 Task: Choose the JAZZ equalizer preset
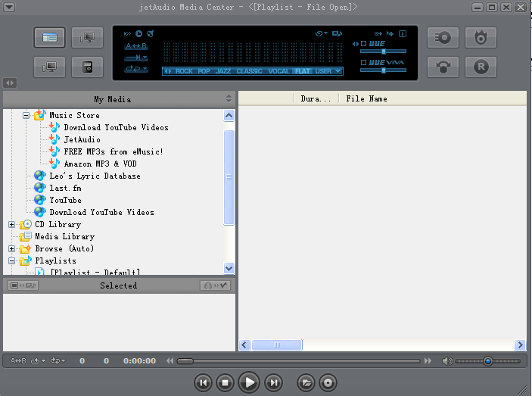pyautogui.click(x=225, y=72)
